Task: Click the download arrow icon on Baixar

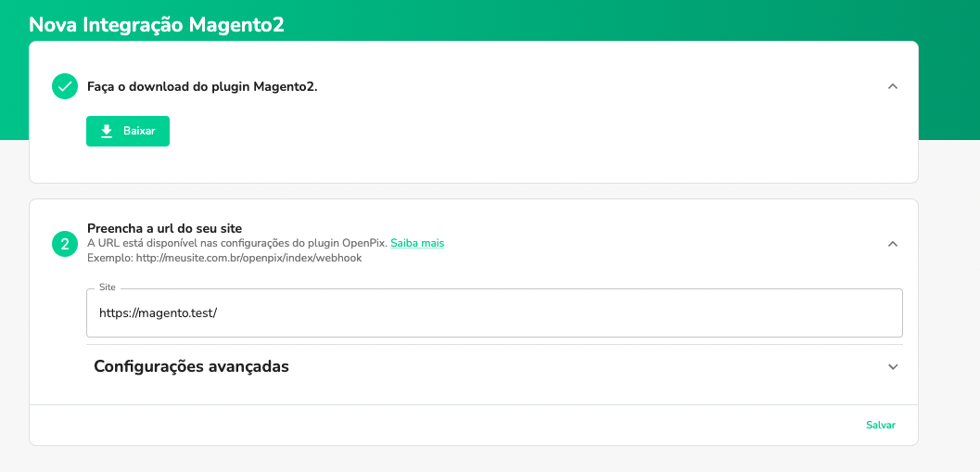Action: pyautogui.click(x=107, y=132)
